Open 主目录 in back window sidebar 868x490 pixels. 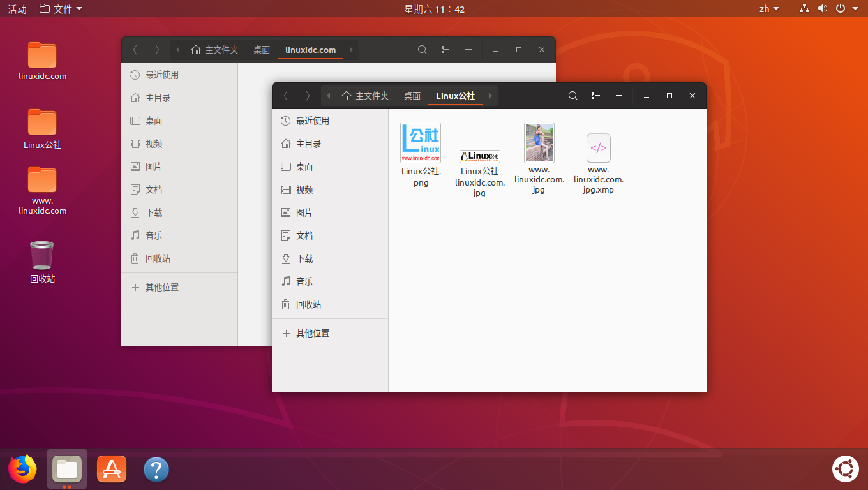click(179, 98)
